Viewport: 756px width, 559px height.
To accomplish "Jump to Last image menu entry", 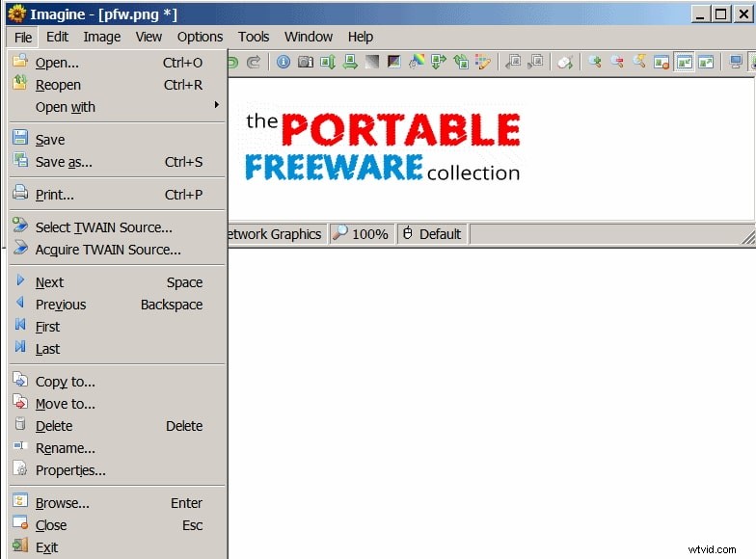I will click(118, 349).
